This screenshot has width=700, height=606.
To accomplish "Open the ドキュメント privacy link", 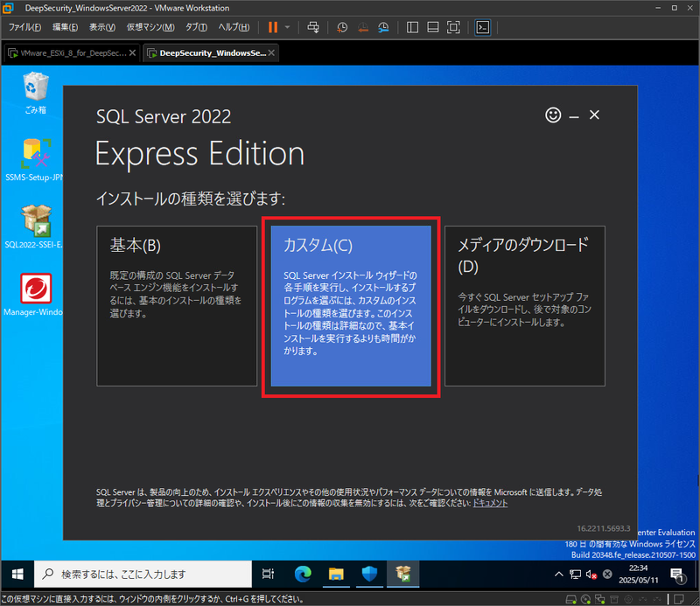I will click(x=490, y=503).
